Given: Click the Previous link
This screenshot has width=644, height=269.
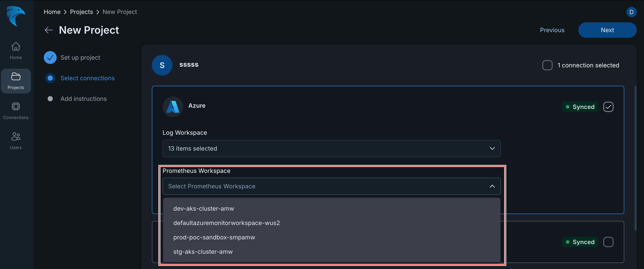Looking at the screenshot, I should [552, 30].
